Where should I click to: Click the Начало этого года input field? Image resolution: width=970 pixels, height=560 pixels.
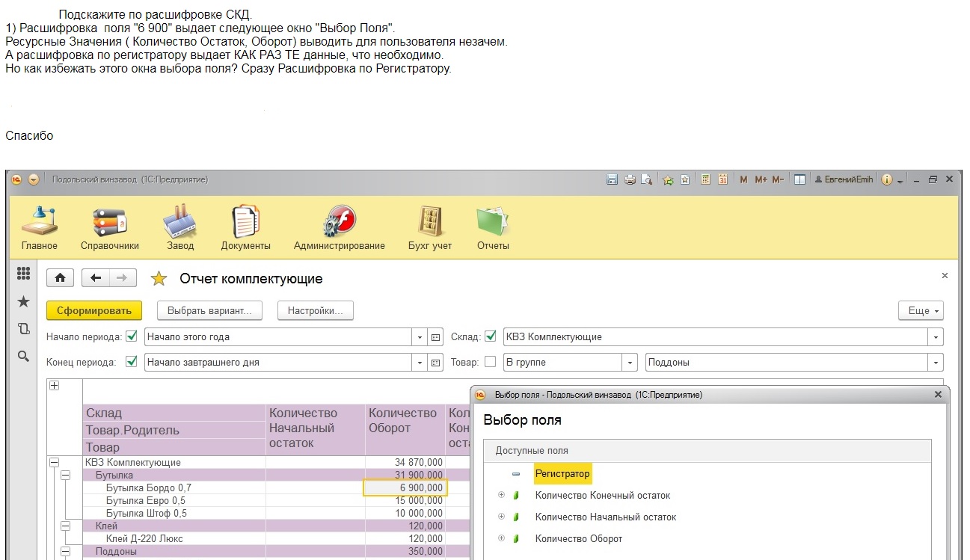pos(278,337)
